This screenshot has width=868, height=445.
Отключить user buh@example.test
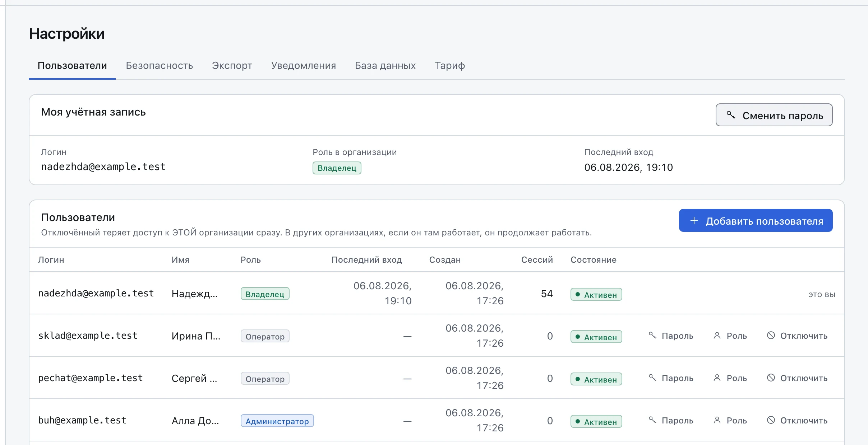[797, 420]
